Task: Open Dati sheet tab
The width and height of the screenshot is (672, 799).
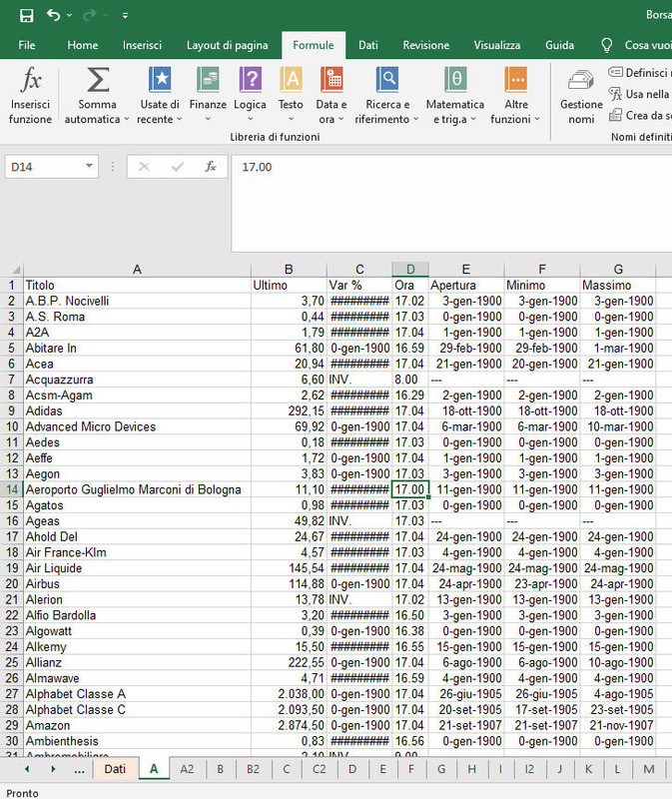Action: click(x=115, y=769)
